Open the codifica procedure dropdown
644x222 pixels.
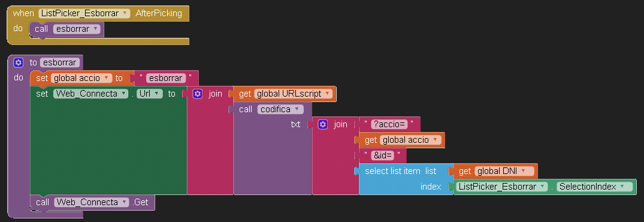tap(280, 109)
